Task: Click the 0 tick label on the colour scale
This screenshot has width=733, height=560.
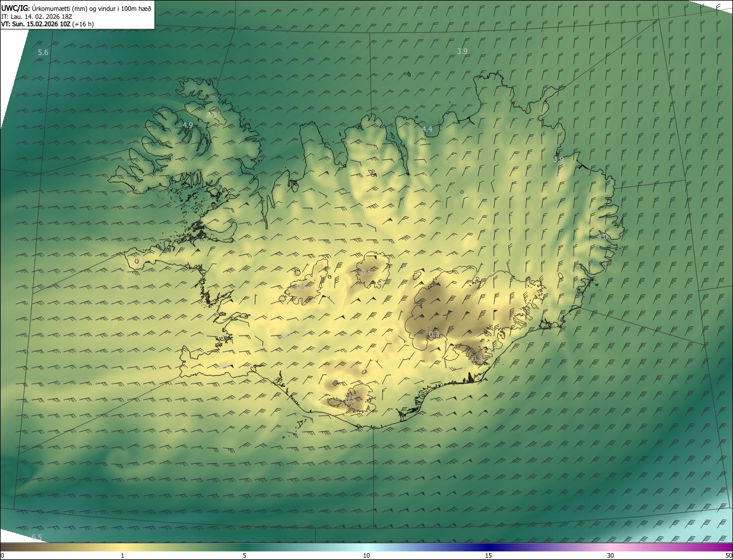Action: click(2, 555)
